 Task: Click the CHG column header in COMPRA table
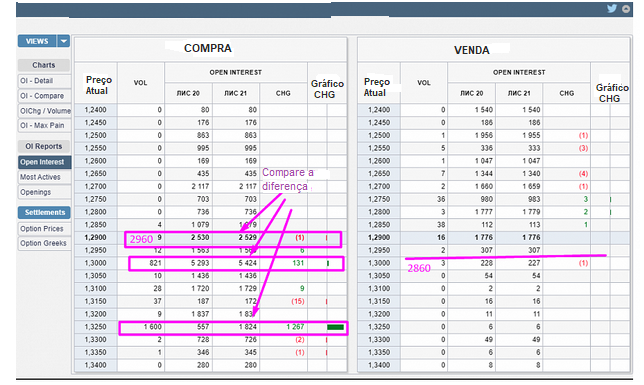283,93
